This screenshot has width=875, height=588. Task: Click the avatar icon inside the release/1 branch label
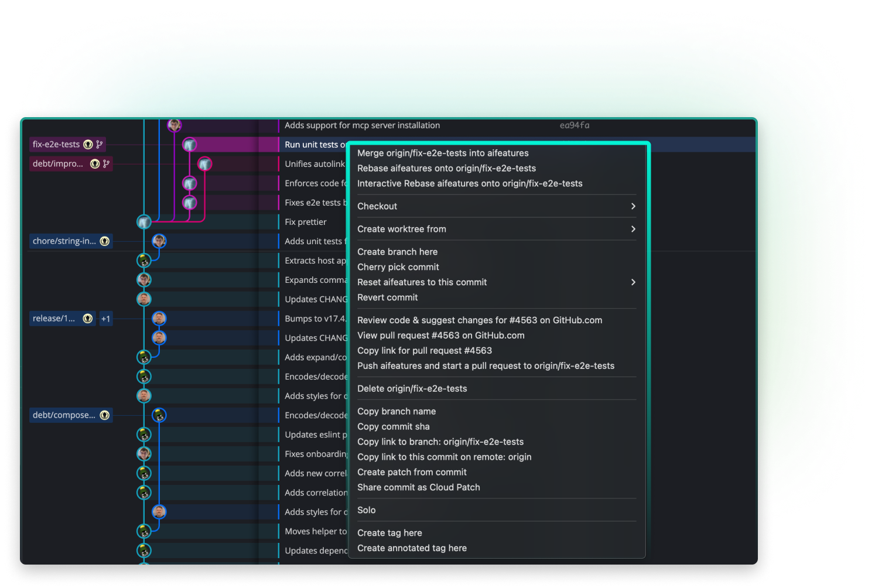87,318
